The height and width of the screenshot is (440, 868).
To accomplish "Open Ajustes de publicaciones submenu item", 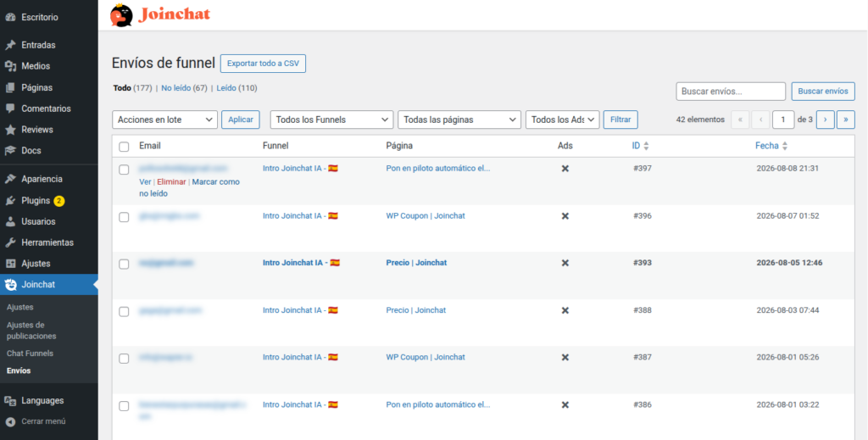I will coord(31,331).
